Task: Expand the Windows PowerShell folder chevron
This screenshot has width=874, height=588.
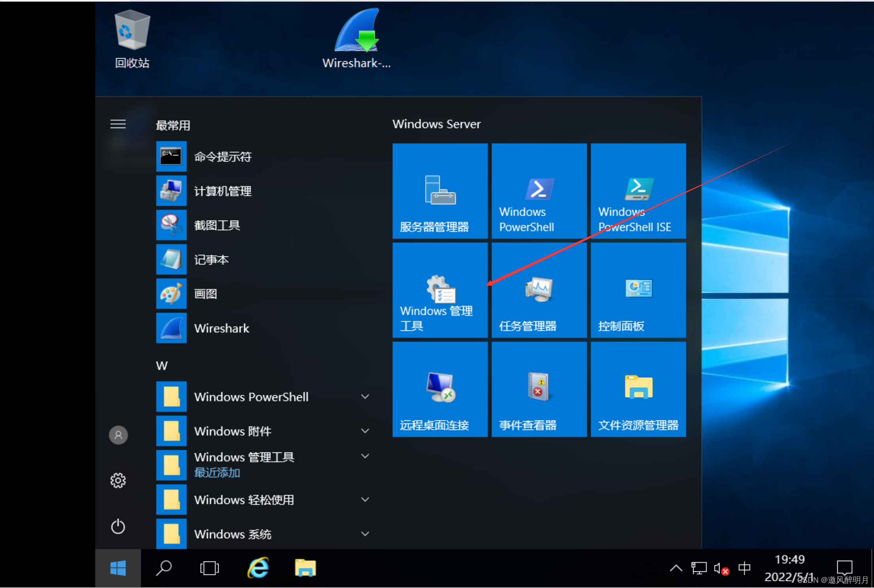Action: [x=365, y=396]
